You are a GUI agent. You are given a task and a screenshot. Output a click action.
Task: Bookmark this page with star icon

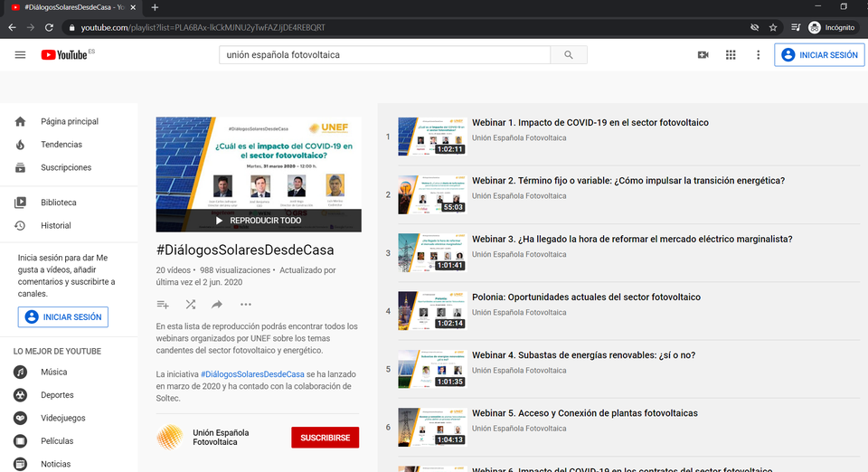[773, 28]
